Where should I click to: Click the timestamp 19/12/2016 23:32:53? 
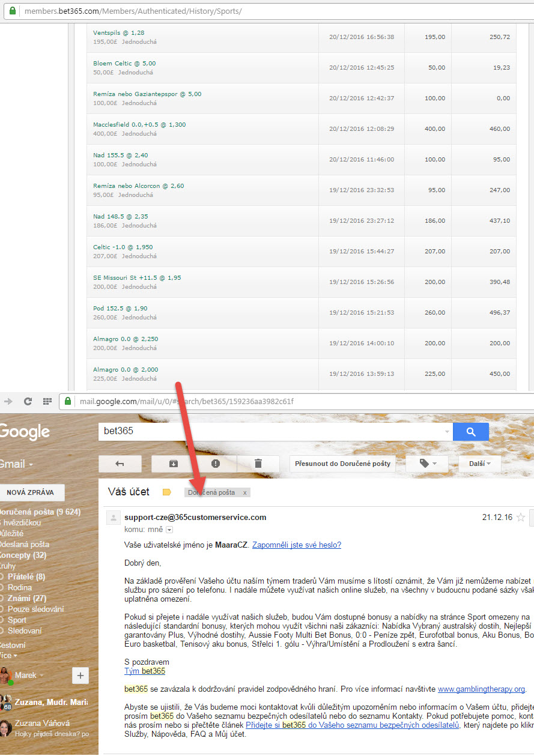(x=362, y=190)
